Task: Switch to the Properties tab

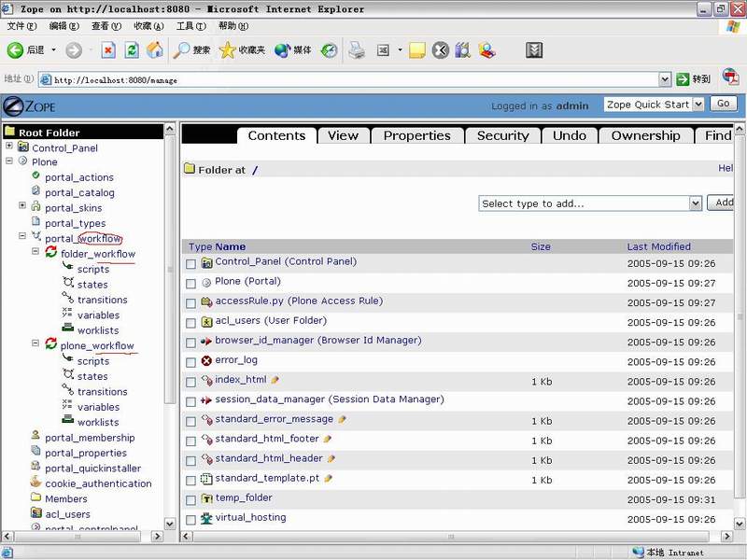Action: (416, 135)
